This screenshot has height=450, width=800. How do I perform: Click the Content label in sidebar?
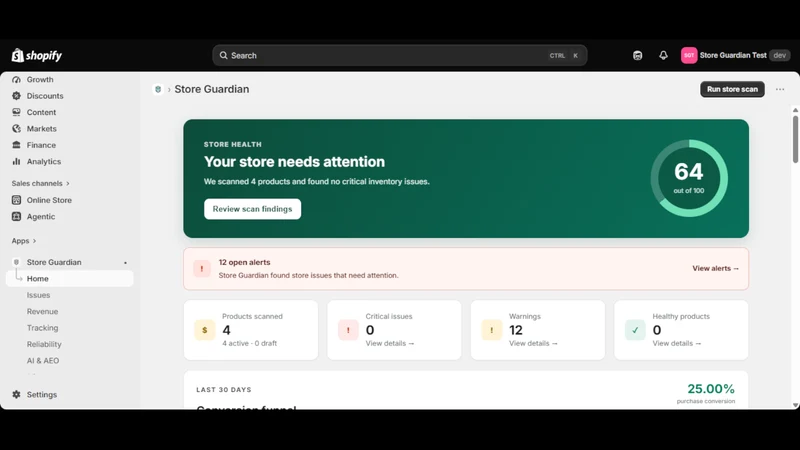coord(41,112)
